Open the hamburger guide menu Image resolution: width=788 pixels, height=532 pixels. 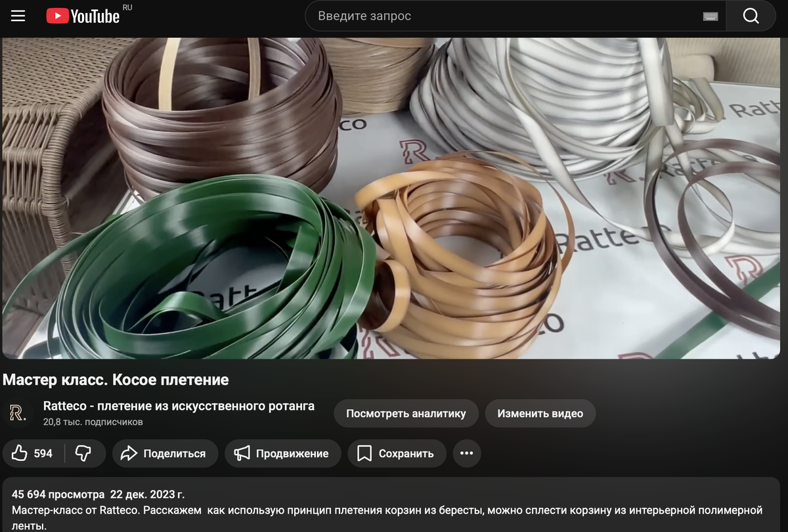18,16
